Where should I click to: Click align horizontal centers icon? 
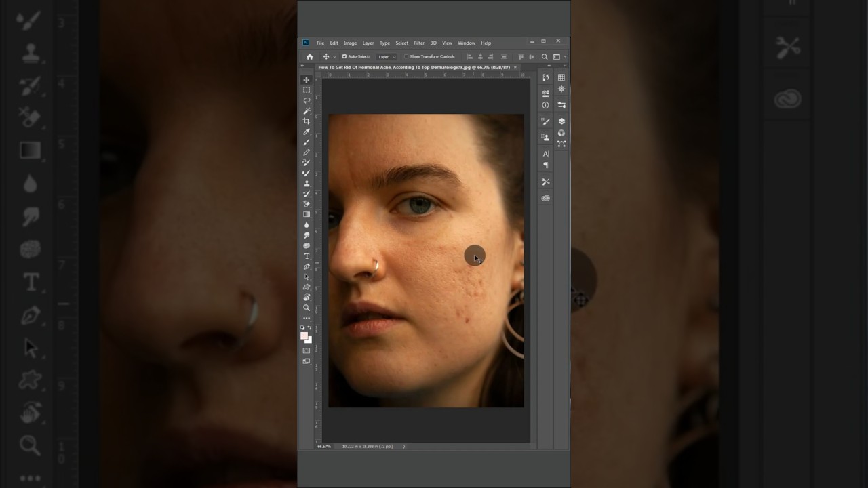pos(480,57)
